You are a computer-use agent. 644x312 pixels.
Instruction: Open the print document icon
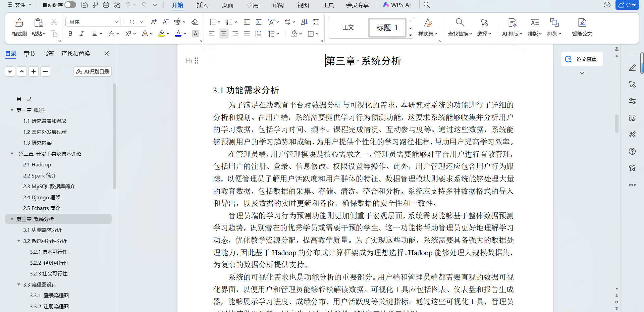click(x=106, y=5)
